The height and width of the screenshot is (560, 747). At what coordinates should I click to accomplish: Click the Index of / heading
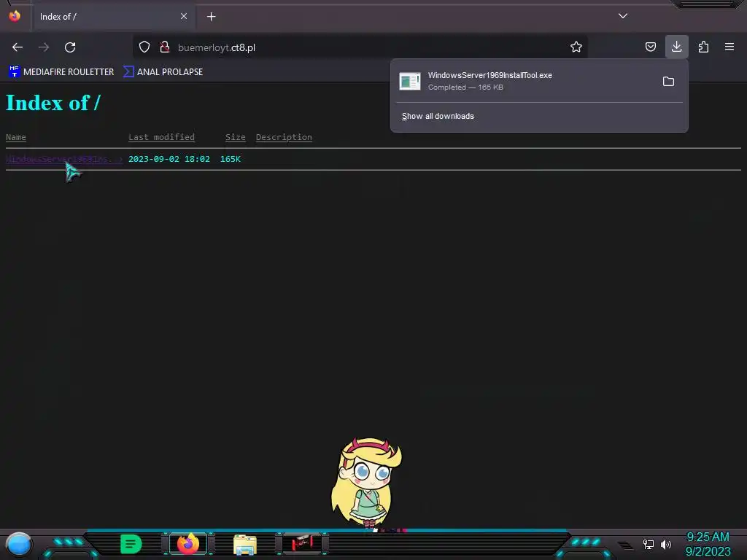(x=53, y=103)
